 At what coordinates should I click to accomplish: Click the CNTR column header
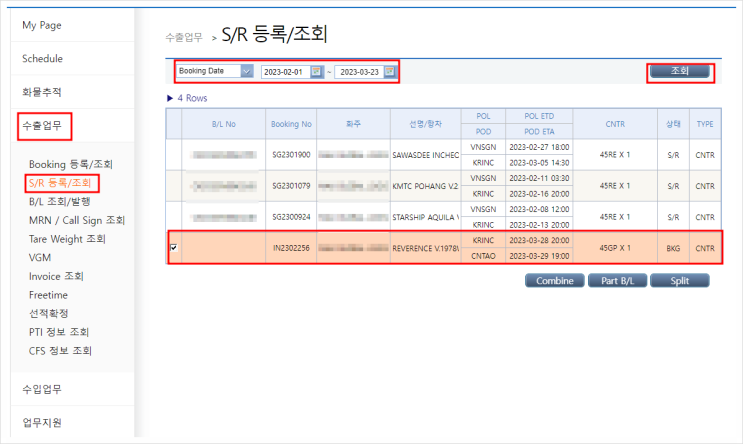[x=615, y=124]
